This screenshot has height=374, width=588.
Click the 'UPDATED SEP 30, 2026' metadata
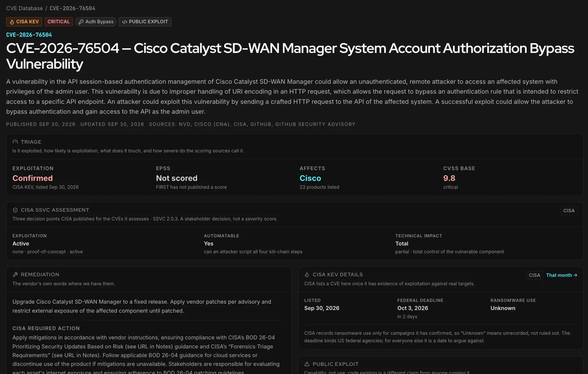point(112,124)
